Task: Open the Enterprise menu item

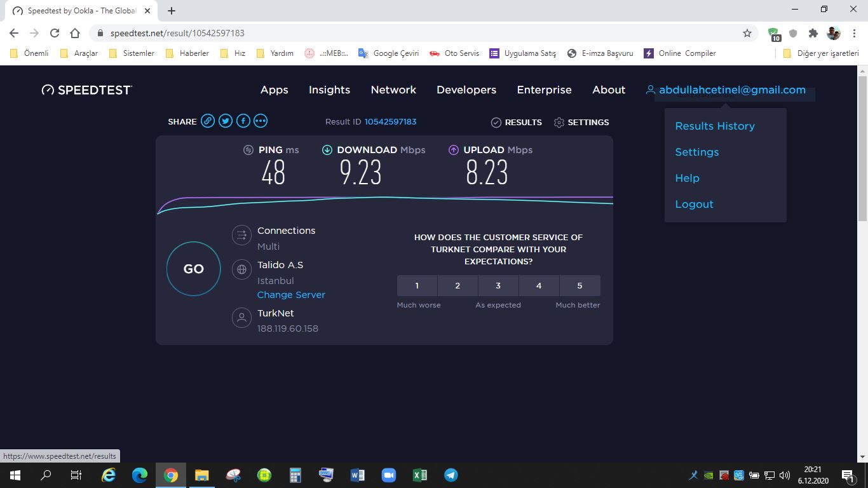Action: pyautogui.click(x=544, y=90)
